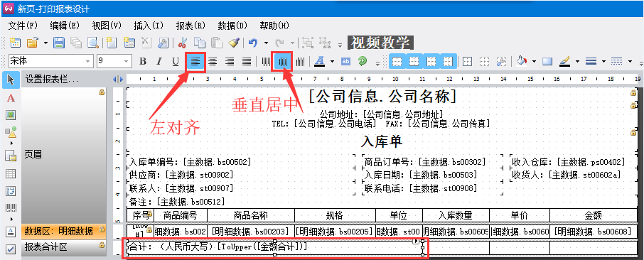Select the picture tool in left sidebar
This screenshot has width=644, height=260.
point(11,115)
